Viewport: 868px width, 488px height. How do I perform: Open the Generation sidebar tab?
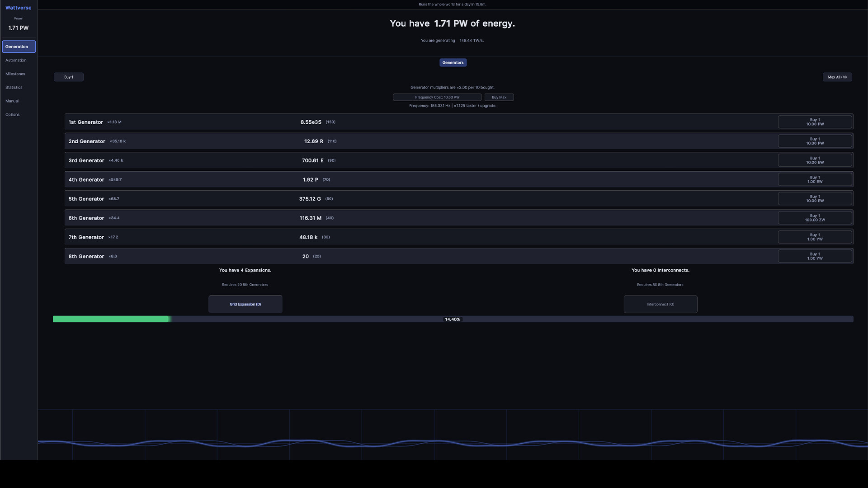pyautogui.click(x=19, y=47)
